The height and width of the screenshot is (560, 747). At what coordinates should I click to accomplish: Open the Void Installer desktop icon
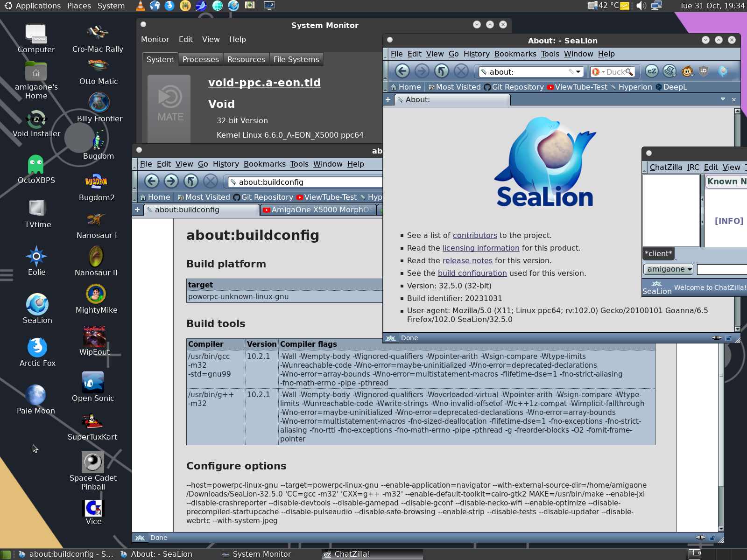click(x=36, y=124)
